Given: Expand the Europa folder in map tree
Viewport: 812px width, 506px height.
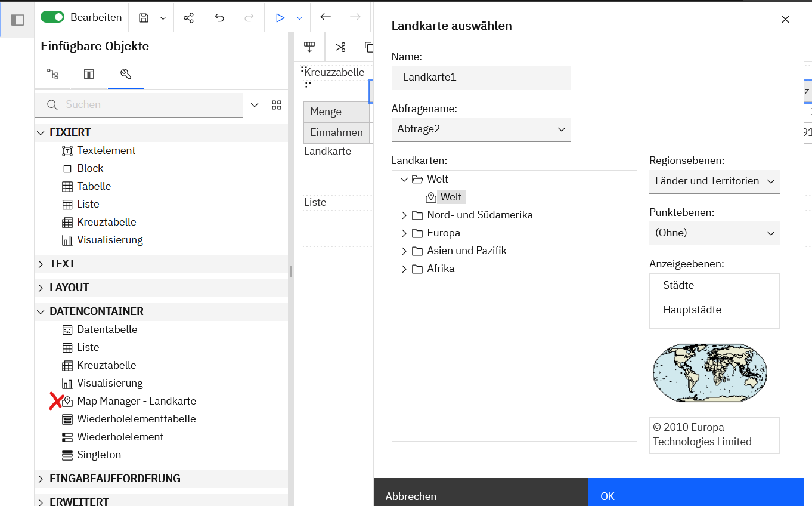Looking at the screenshot, I should [404, 233].
